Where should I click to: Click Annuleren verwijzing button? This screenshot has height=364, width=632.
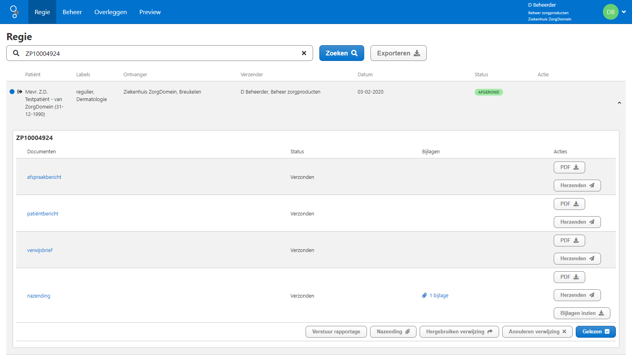(x=537, y=332)
